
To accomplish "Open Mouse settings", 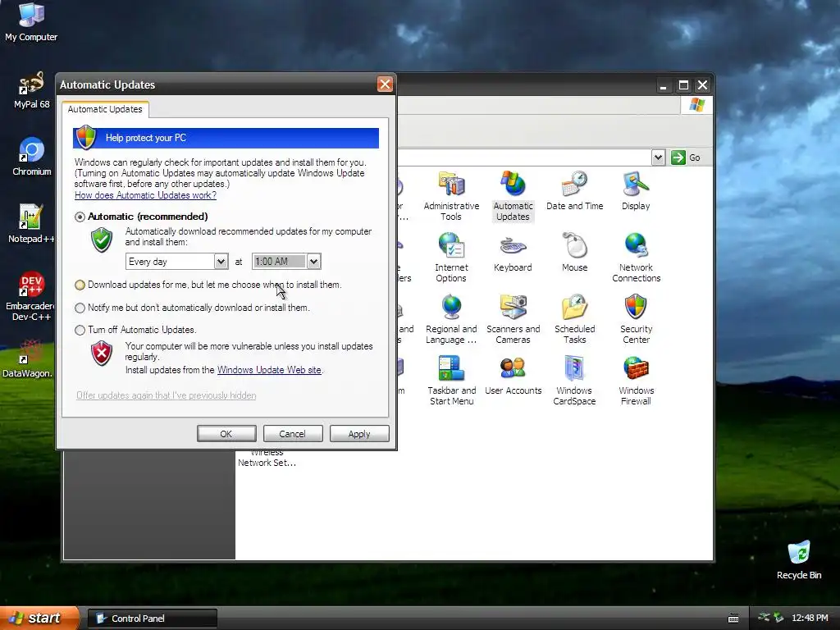I will [x=574, y=253].
